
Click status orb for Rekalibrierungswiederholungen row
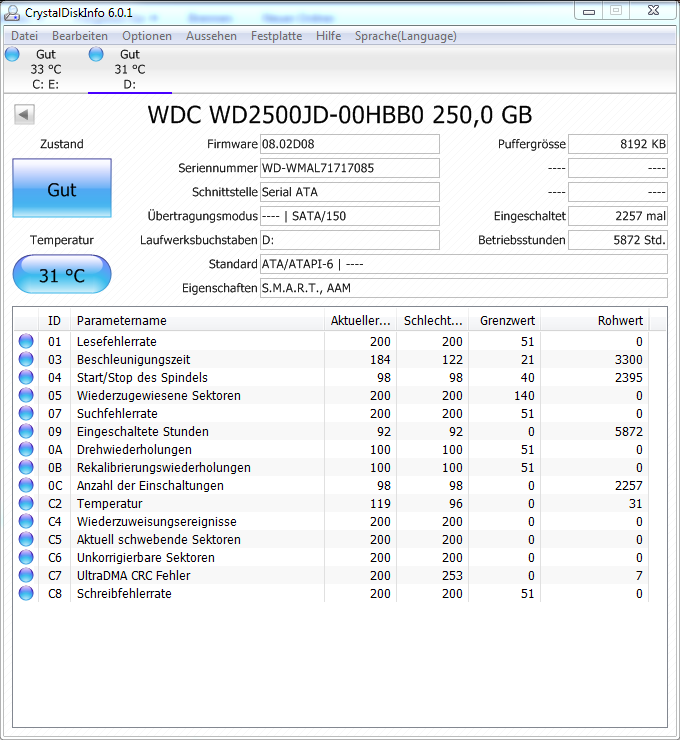click(x=26, y=467)
